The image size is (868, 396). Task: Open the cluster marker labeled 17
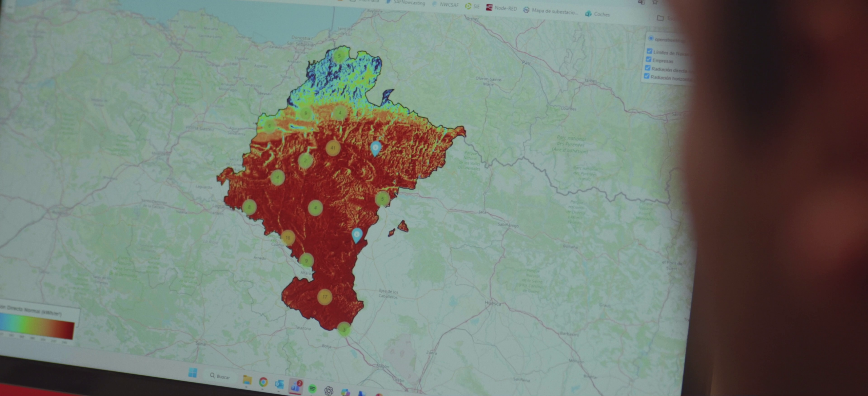325,297
